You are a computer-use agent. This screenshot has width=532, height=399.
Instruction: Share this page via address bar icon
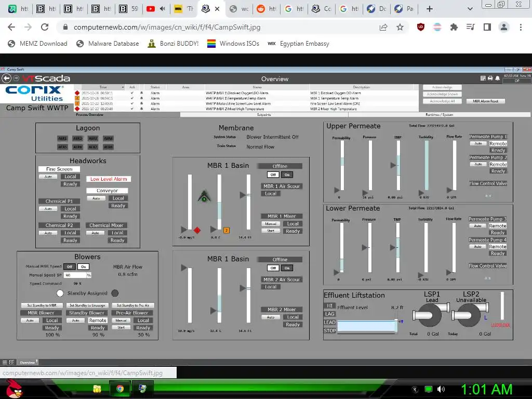pyautogui.click(x=383, y=27)
